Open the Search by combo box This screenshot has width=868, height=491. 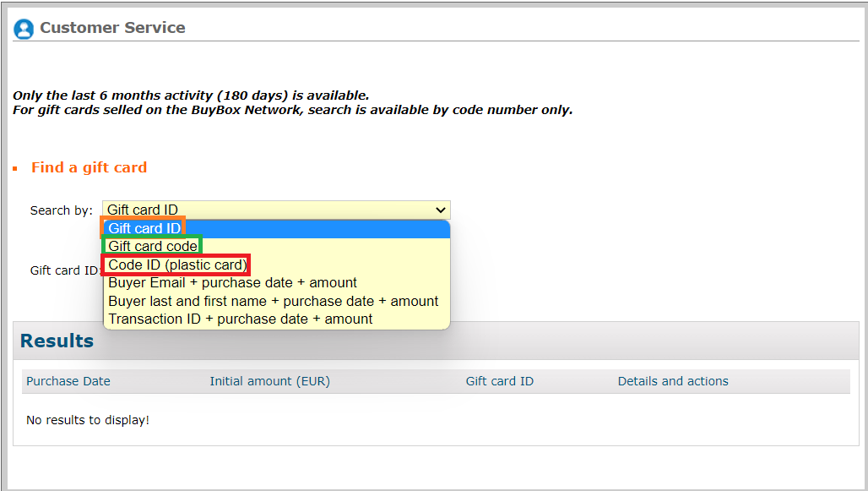[x=270, y=210]
